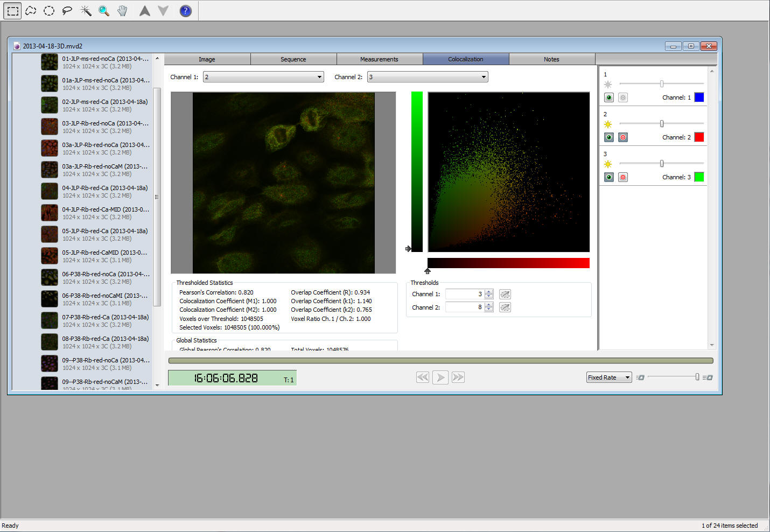Viewport: 770px width, 532px height.
Task: Toggle visibility eye for channel 2
Action: [x=609, y=137]
